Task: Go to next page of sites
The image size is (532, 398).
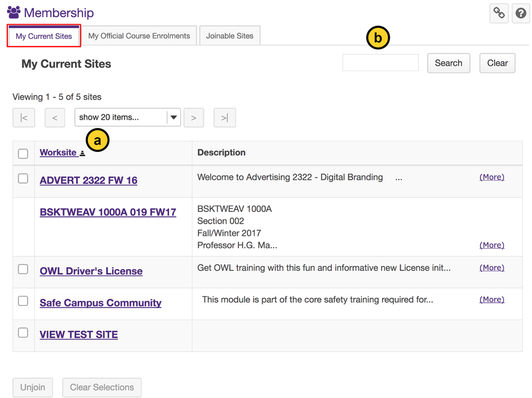Action: 194,118
